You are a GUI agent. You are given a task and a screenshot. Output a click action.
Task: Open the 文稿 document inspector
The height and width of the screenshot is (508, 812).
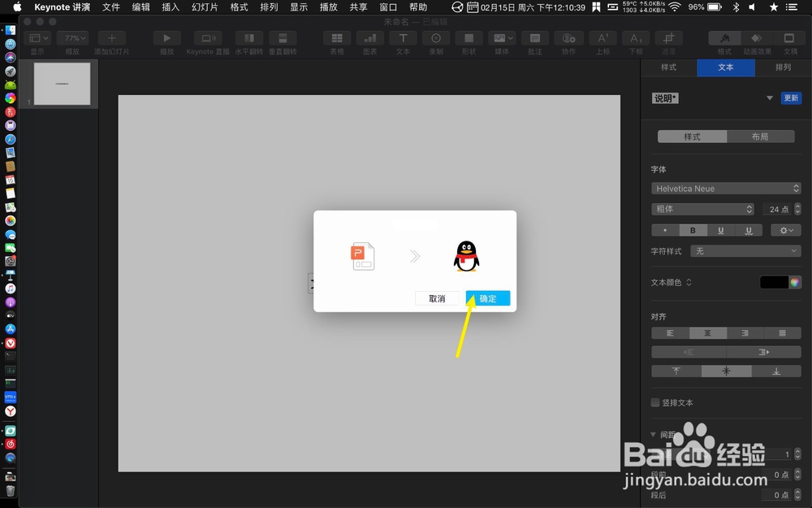tap(789, 38)
